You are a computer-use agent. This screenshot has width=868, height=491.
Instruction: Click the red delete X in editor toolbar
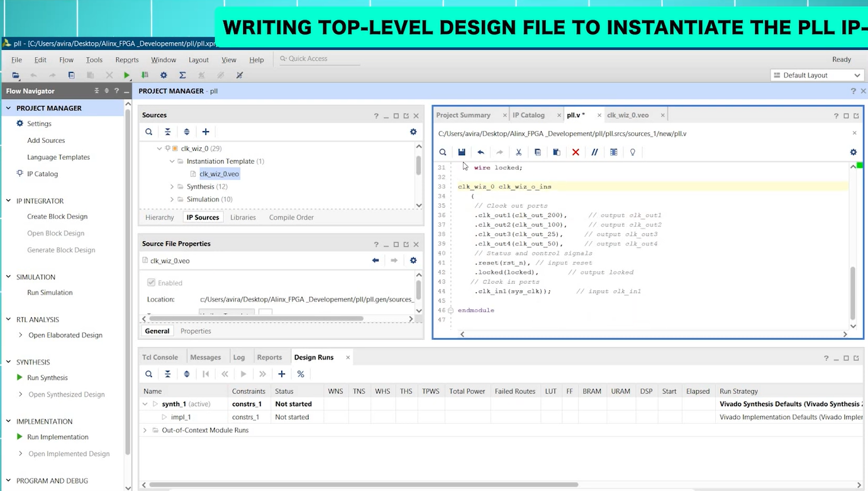point(576,152)
